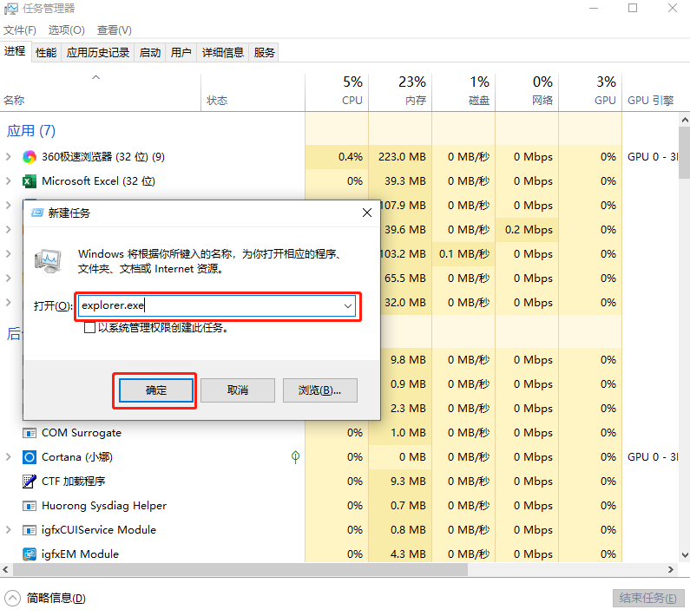The image size is (690, 616).
Task: Open the 文件(F) menu
Action: (x=20, y=30)
